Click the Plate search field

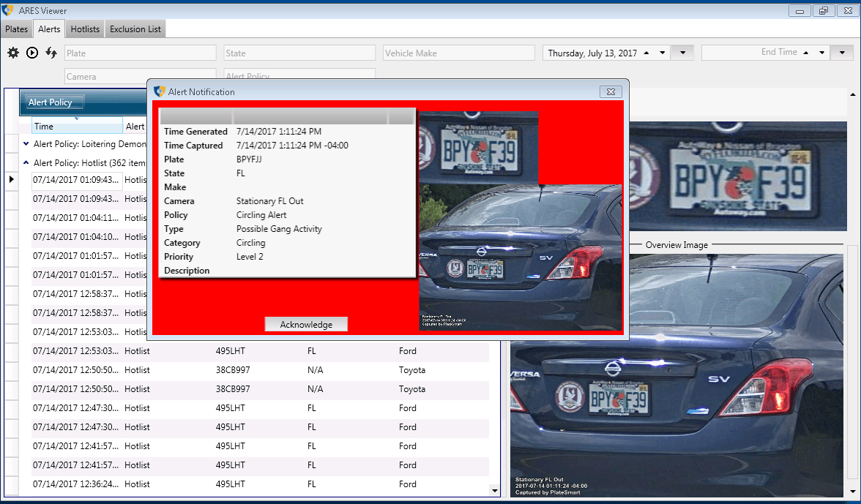point(140,52)
